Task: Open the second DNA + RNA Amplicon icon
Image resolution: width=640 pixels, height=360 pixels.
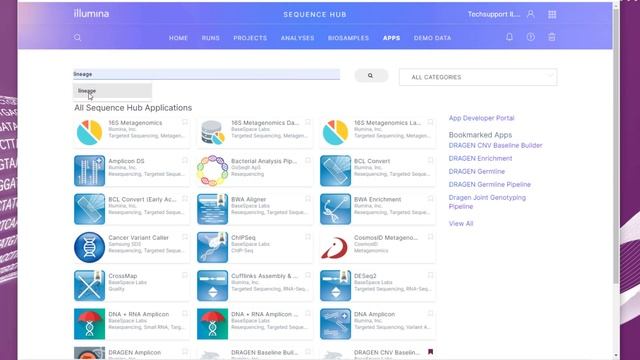Action: [x=212, y=324]
